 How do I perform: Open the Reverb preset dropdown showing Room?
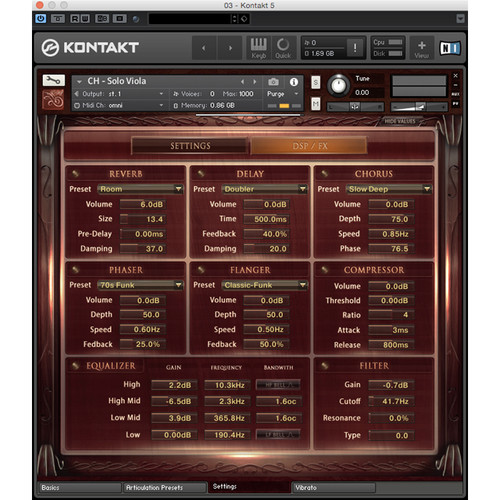[140, 189]
